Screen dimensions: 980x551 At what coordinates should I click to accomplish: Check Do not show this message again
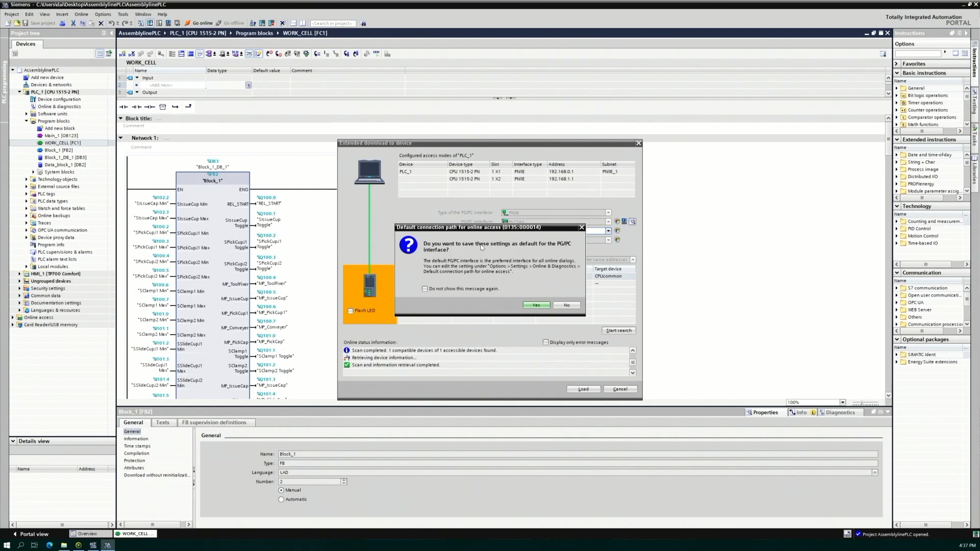click(x=425, y=289)
